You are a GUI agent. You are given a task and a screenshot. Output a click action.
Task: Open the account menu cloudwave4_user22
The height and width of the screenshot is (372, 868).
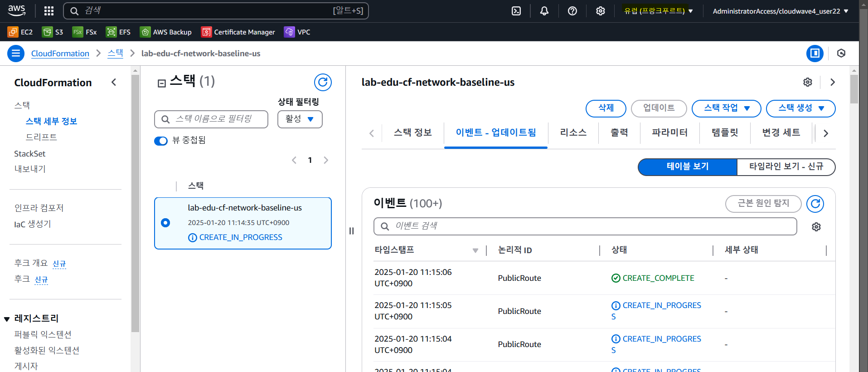point(781,11)
